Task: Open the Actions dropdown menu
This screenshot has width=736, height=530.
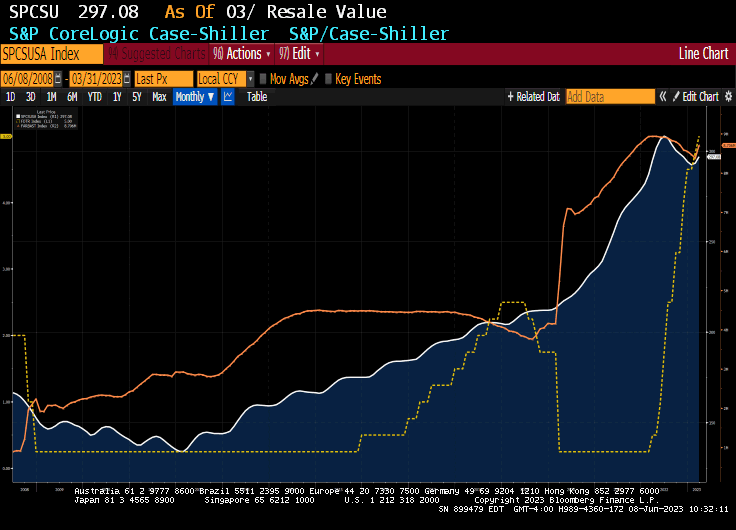Action: (x=243, y=54)
